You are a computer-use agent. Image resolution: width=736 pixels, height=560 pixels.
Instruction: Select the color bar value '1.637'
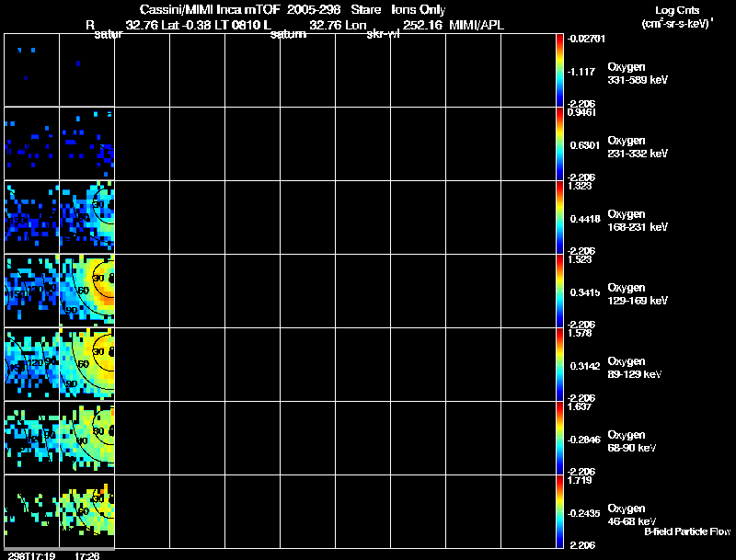(580, 407)
